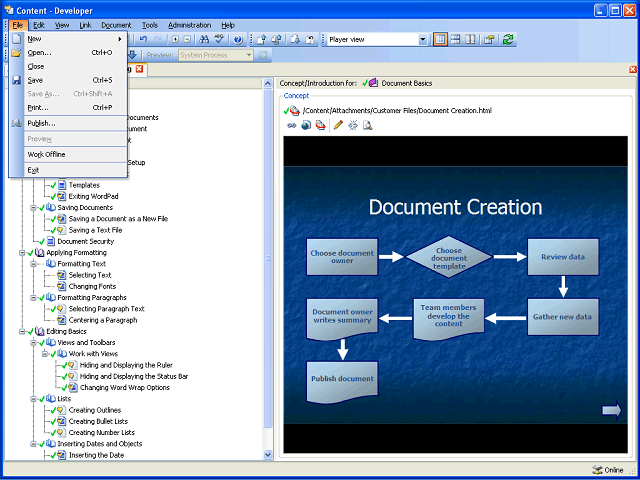Click the Help question mark toolbar icon
640x480 pixels.
click(x=238, y=39)
